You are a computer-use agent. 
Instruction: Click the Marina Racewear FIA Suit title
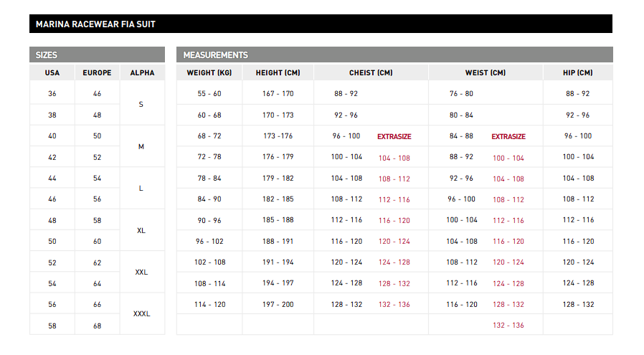pyautogui.click(x=95, y=24)
